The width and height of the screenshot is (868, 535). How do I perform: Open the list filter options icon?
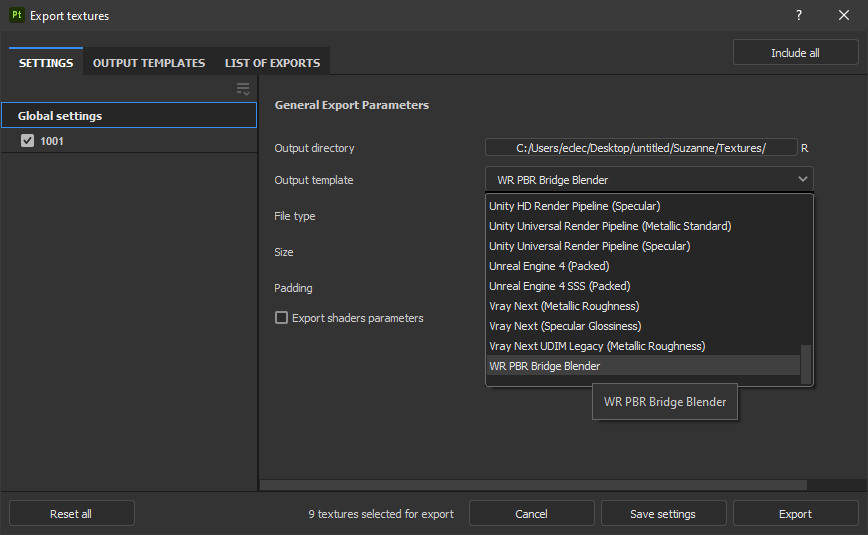243,89
